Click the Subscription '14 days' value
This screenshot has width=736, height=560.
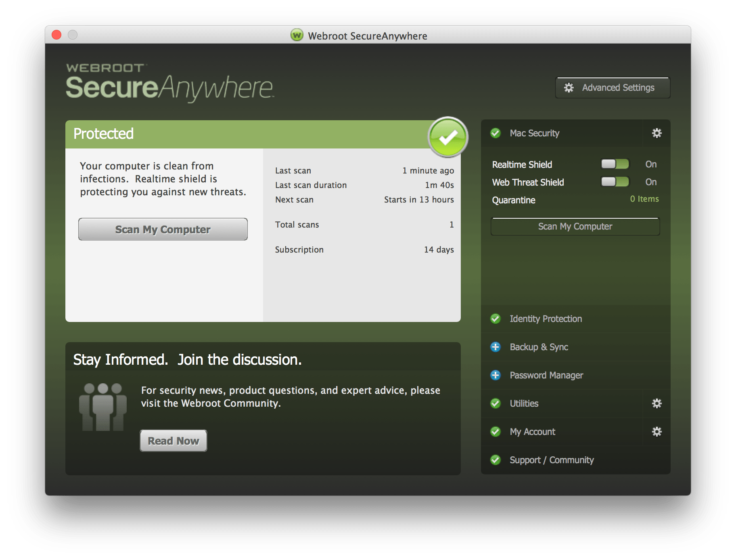439,250
